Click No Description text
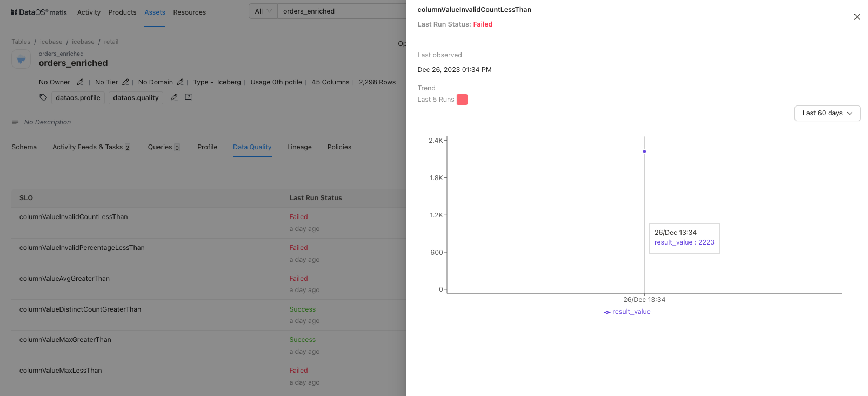Screen dimensions: 868x396 pos(48,122)
